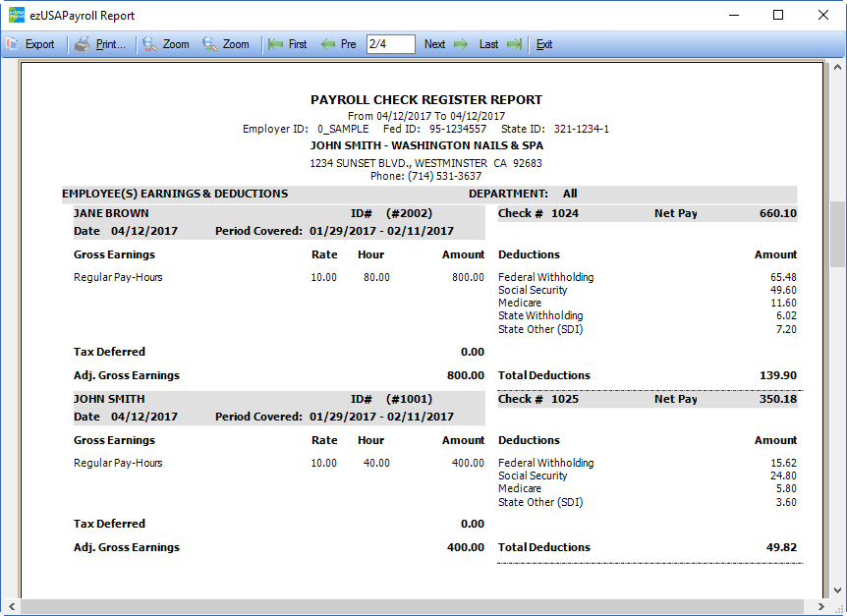Image resolution: width=847 pixels, height=616 pixels.
Task: Click the horizontal scrollbar thumb
Action: (x=413, y=607)
